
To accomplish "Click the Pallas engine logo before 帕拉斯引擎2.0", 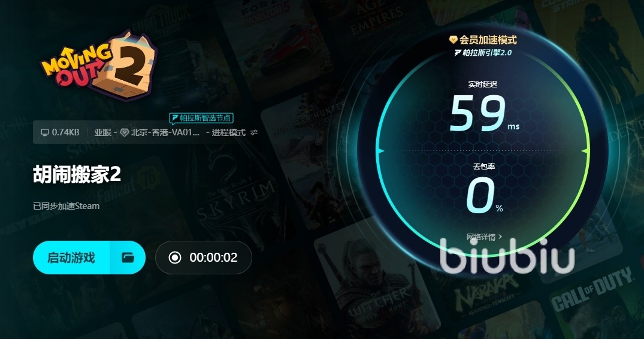I will point(458,53).
